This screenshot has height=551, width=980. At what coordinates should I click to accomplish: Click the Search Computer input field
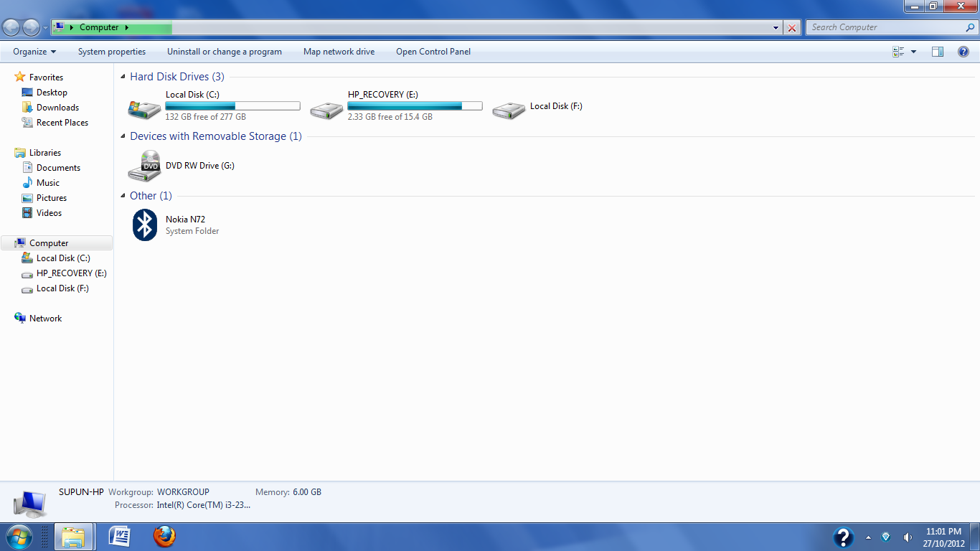point(885,27)
